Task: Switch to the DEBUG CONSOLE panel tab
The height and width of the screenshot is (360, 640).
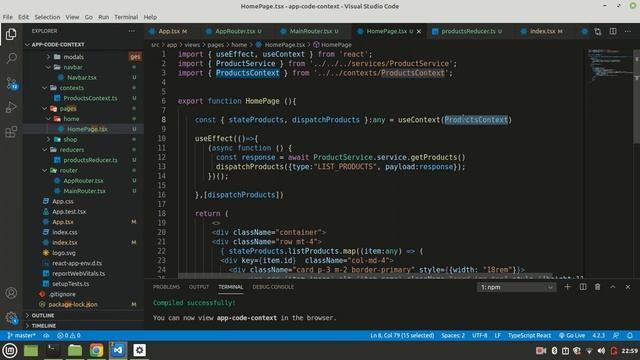Action: click(x=273, y=287)
